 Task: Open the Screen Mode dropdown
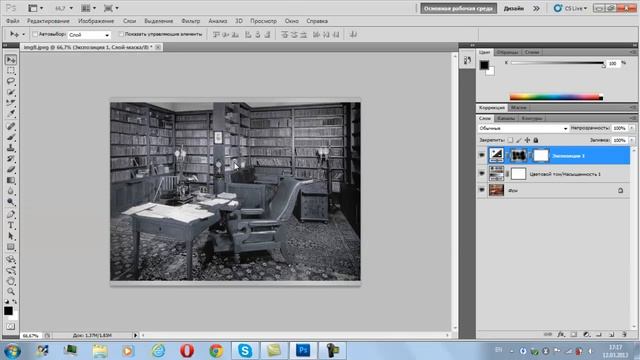(x=111, y=8)
